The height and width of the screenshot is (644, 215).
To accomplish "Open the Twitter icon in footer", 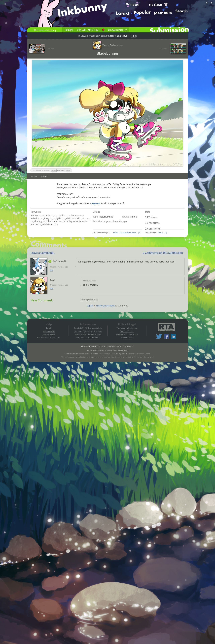I will pyautogui.click(x=159, y=337).
